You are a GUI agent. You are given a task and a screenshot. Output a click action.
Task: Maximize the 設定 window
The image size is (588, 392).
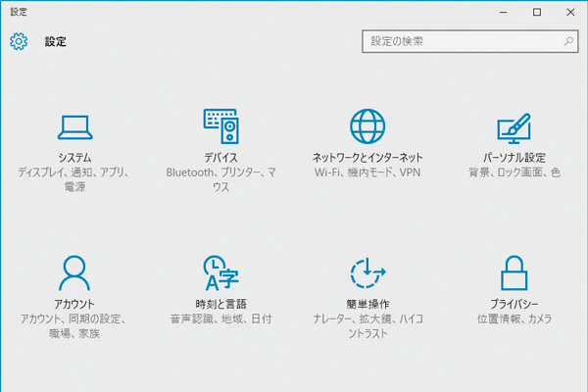pyautogui.click(x=537, y=13)
